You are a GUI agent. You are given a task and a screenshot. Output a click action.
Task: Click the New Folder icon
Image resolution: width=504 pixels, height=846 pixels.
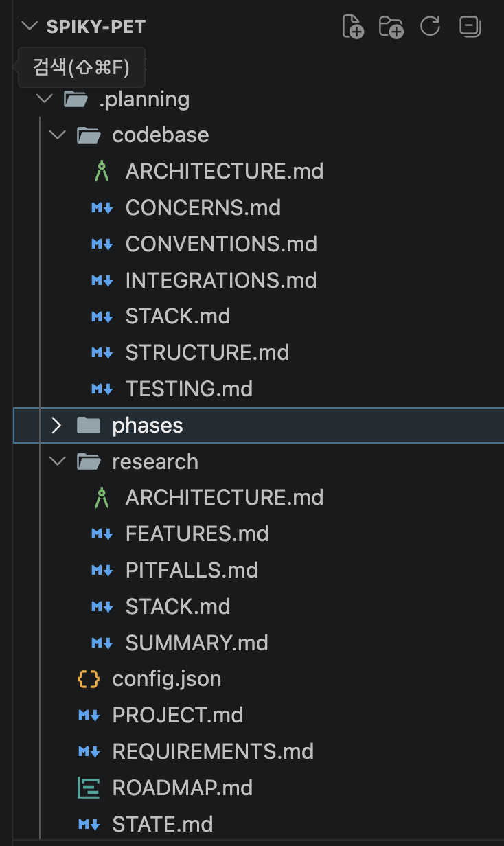(391, 27)
